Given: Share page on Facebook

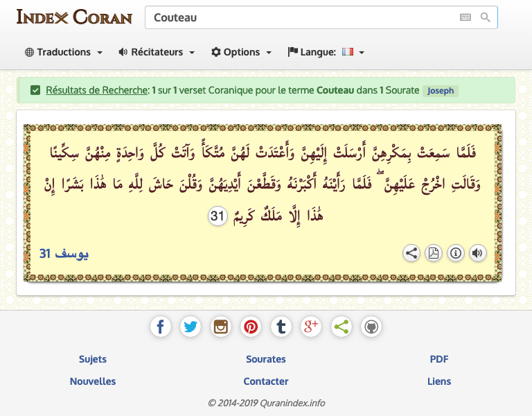Looking at the screenshot, I should [161, 327].
